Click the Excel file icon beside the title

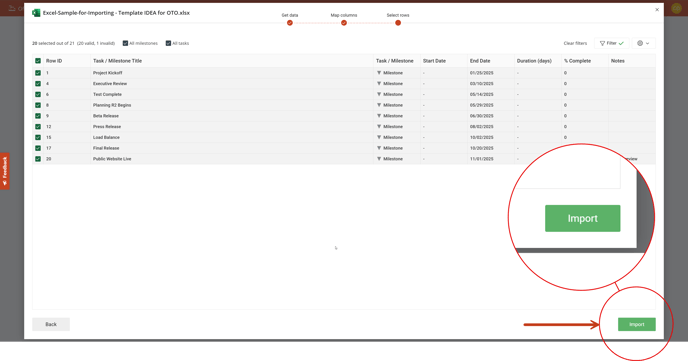pyautogui.click(x=36, y=13)
